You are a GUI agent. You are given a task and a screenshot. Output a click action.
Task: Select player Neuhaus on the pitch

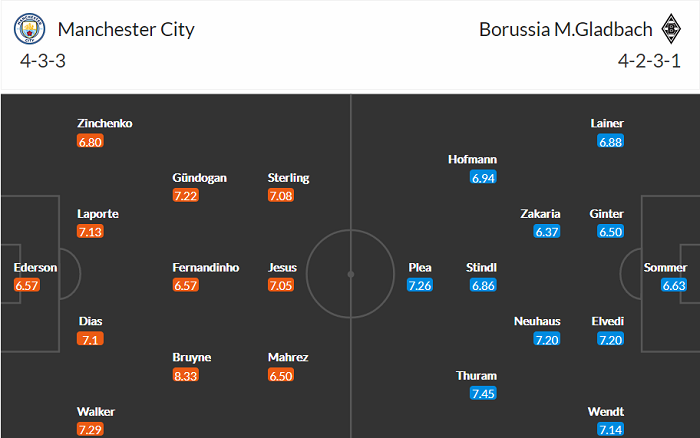(537, 321)
